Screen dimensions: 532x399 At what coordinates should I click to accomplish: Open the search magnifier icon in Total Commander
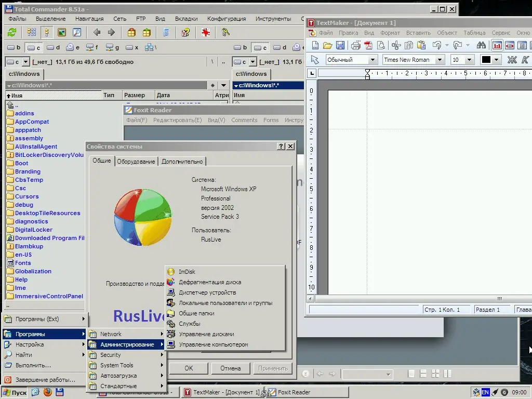tap(77, 33)
